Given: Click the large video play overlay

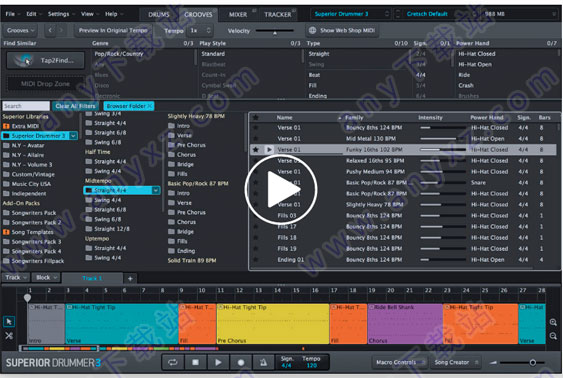Looking at the screenshot, I should pyautogui.click(x=281, y=190).
